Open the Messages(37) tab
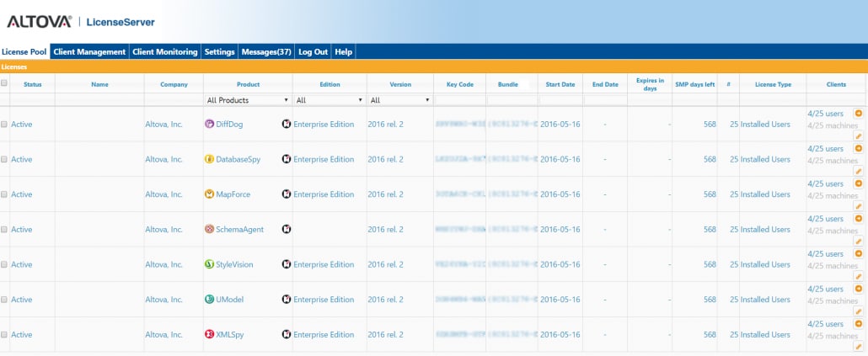The image size is (868, 356). click(x=266, y=52)
